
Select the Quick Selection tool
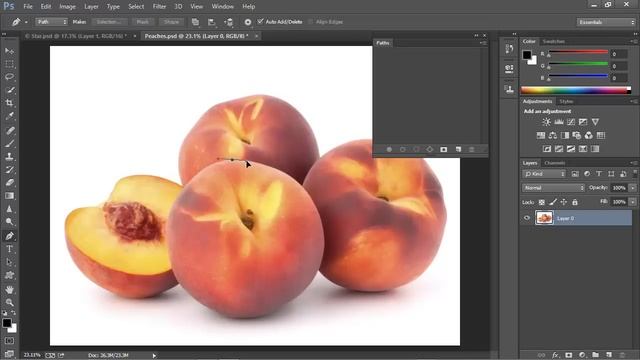[9, 90]
